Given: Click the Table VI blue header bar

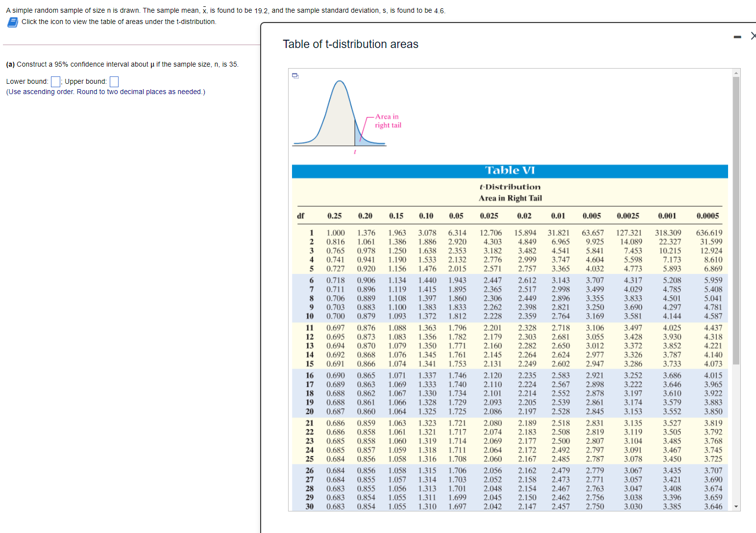Looking at the screenshot, I should [x=510, y=171].
